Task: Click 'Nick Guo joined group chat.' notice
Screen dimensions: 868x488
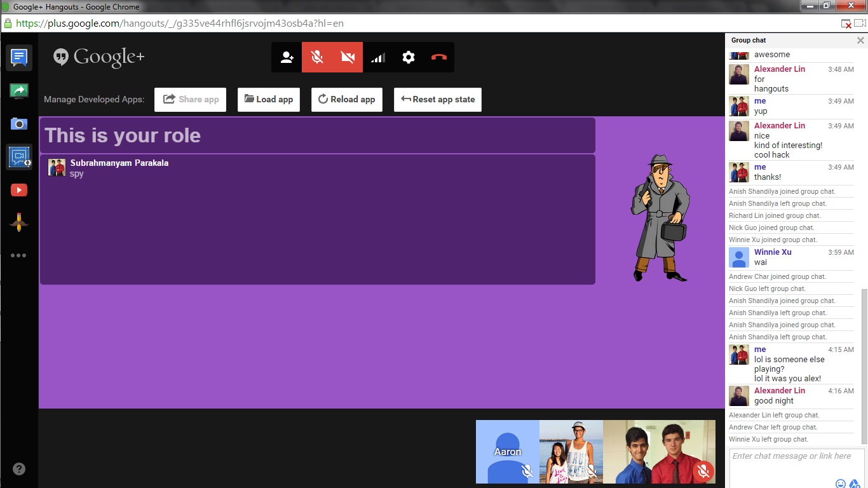Action: [771, 228]
